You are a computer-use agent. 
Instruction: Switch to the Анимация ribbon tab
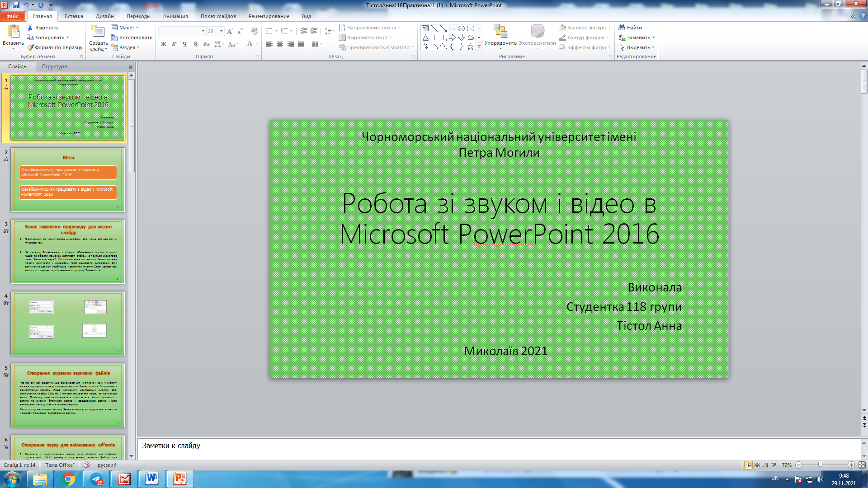click(x=175, y=16)
